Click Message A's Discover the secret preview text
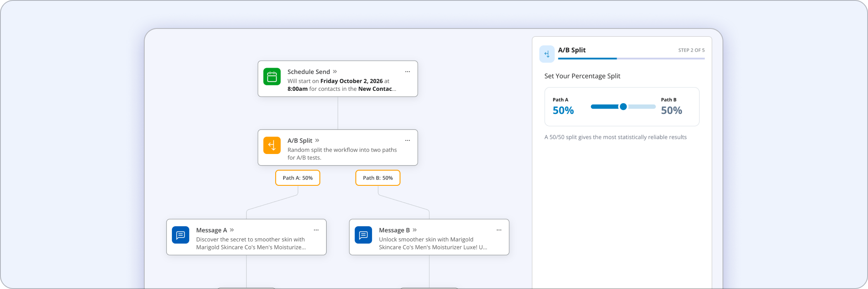Viewport: 868px width, 289px height. click(x=251, y=243)
